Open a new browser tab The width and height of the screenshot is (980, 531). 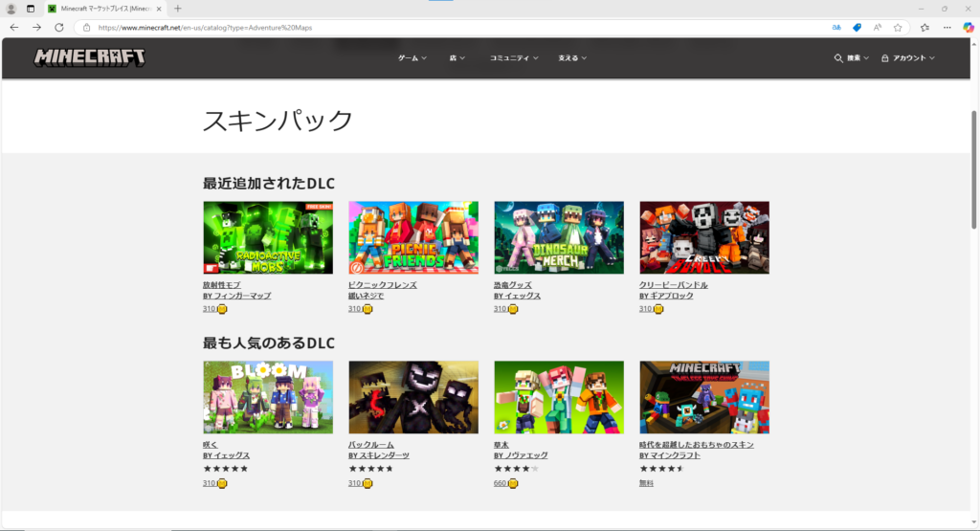178,9
